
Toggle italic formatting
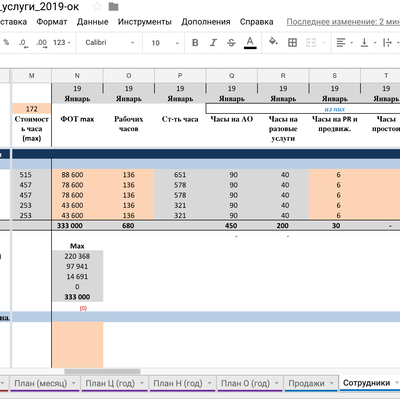(213, 43)
